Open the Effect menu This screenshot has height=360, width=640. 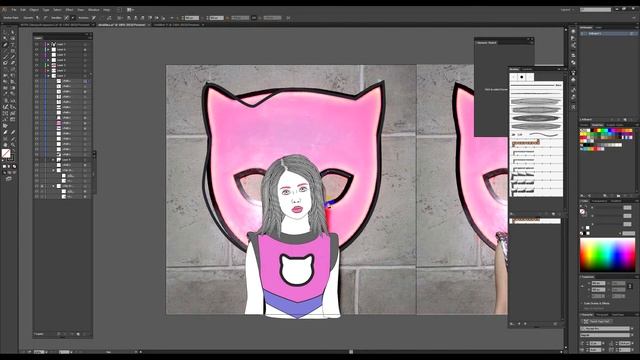click(69, 9)
